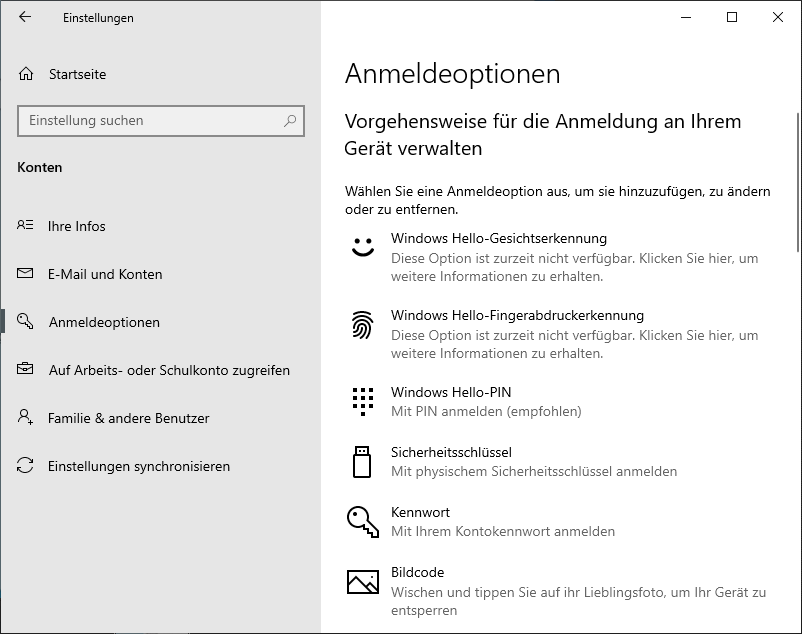This screenshot has height=634, width=802.
Task: Click the PIN keypad dots icon
Action: (363, 401)
